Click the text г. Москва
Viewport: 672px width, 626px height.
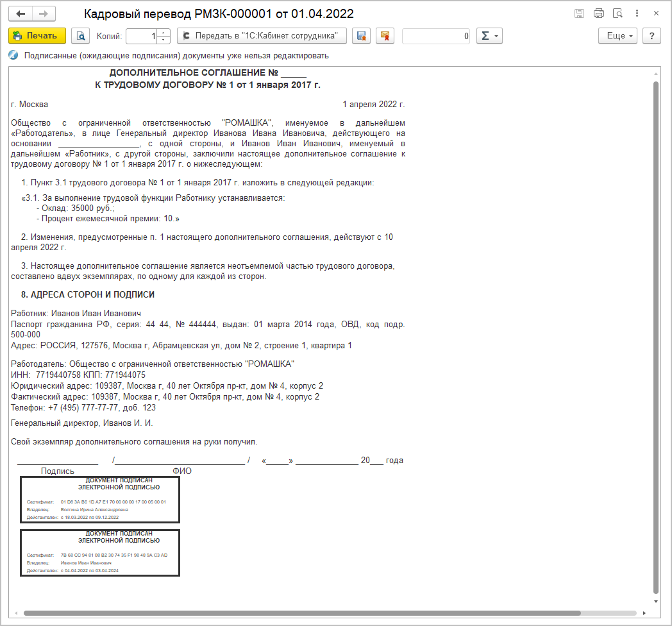click(29, 104)
